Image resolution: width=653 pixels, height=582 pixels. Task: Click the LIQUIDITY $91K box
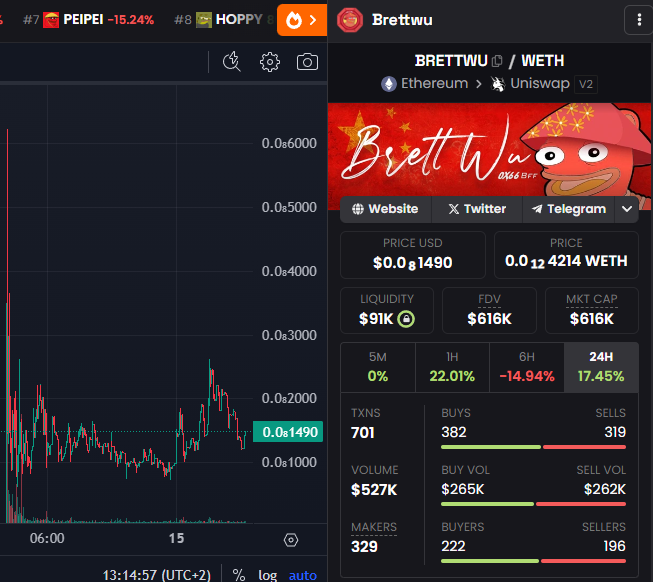387,311
